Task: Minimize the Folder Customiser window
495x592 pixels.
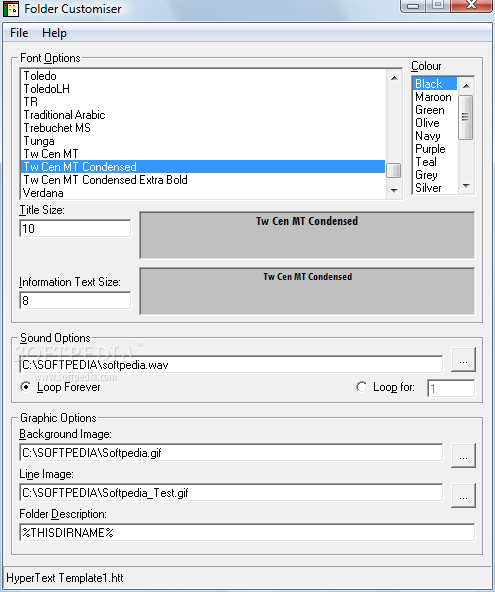Action: pos(413,6)
